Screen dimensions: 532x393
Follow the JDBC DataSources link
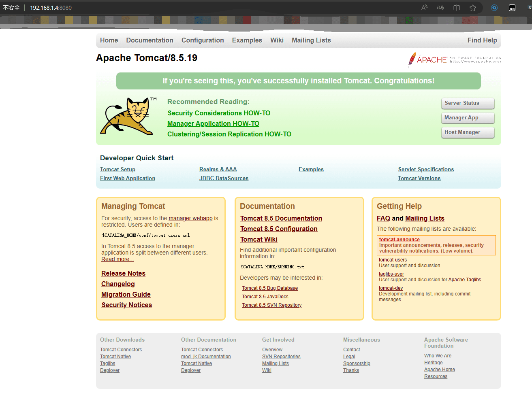coord(224,178)
